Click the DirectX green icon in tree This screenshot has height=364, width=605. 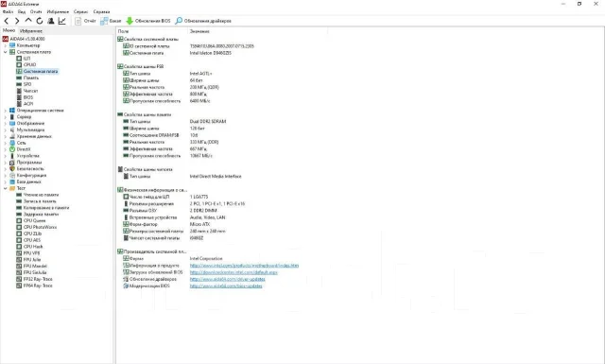tap(12, 149)
